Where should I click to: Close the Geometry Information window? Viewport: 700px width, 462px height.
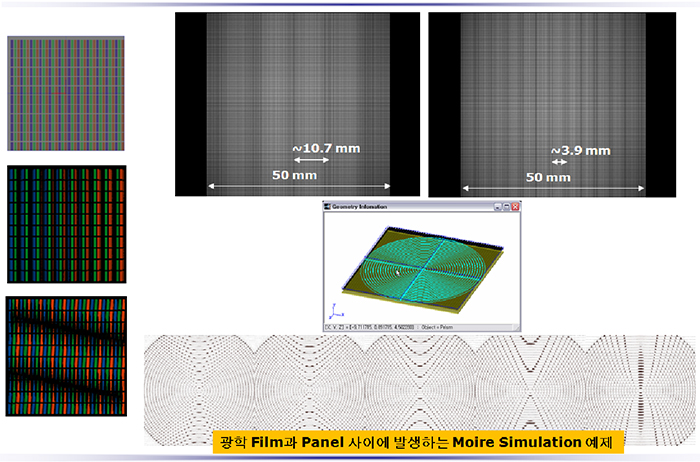click(515, 207)
